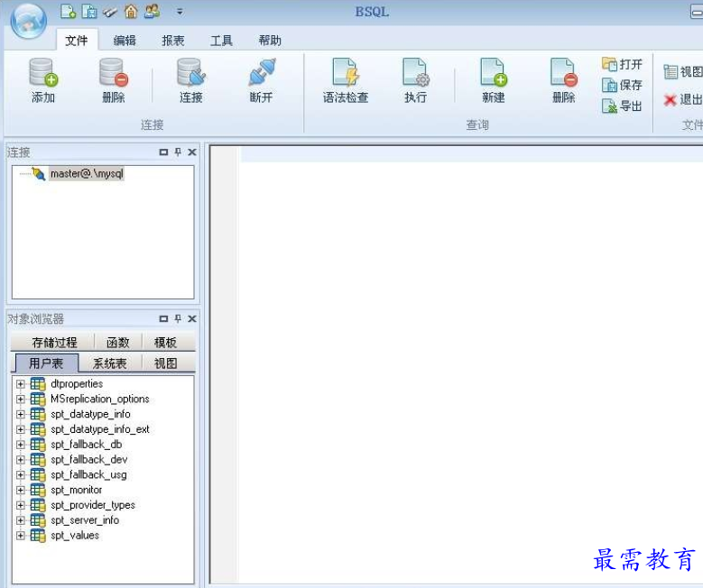Toggle auto-hide pin on 对象浏览器 panel
Viewport: 703px width, 588px height.
click(x=178, y=318)
